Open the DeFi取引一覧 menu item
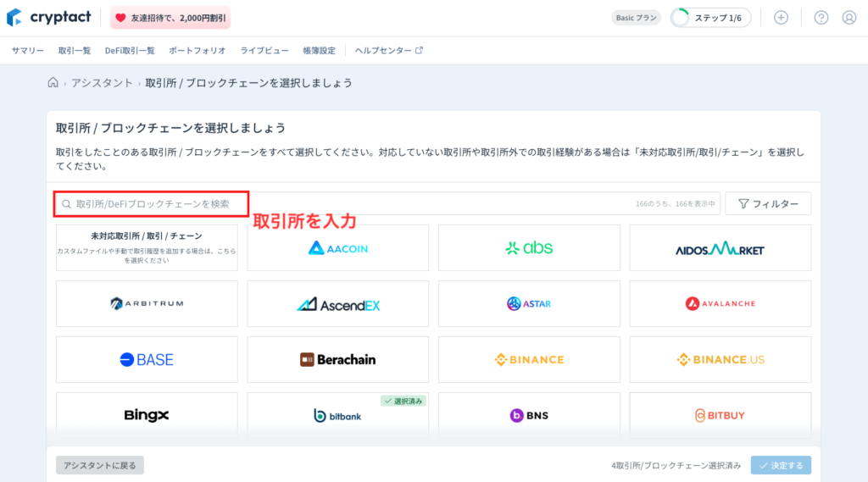The image size is (868, 482). (x=130, y=50)
